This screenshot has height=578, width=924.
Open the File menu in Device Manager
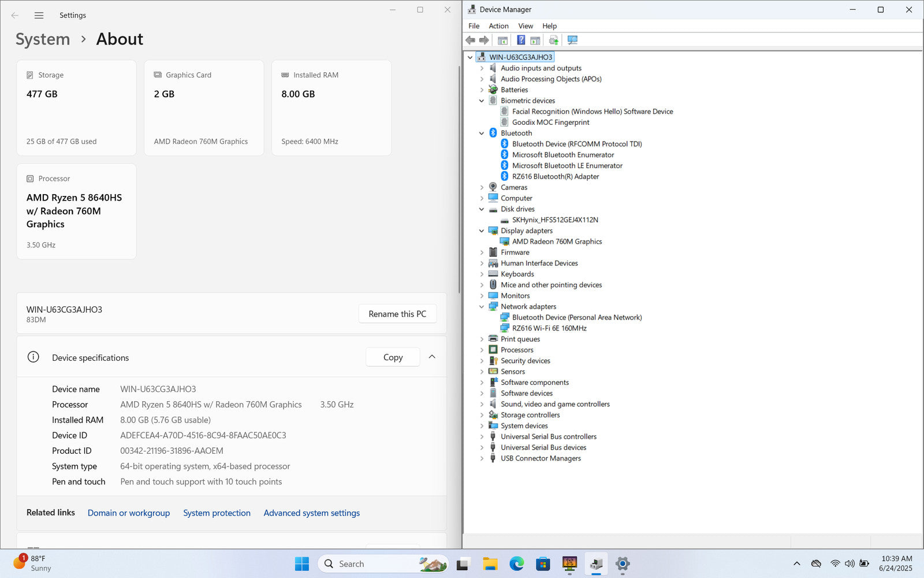click(474, 26)
